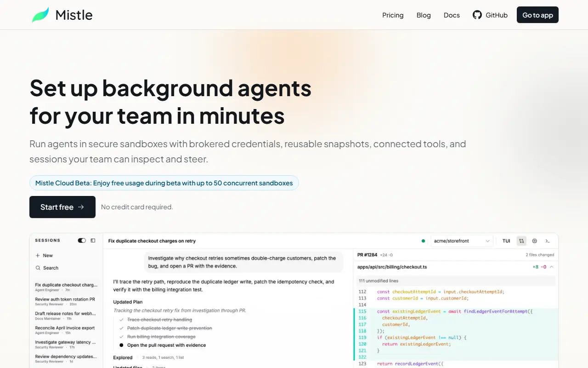The width and height of the screenshot is (588, 368).
Task: Open the terminal prompt icon
Action: coord(548,241)
